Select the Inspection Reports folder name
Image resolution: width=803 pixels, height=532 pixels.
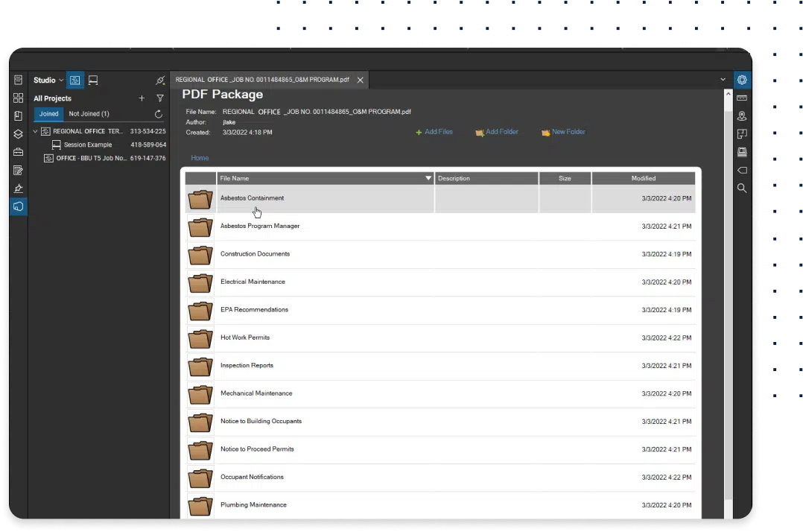(247, 366)
